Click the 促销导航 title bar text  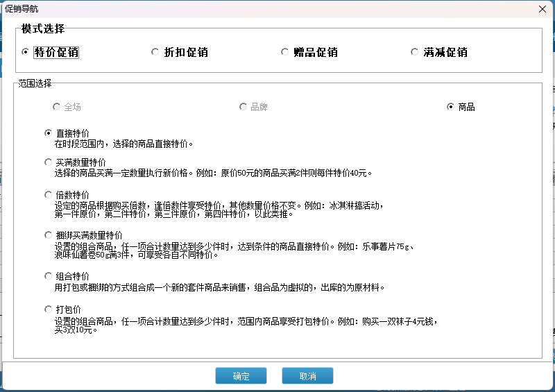pyautogui.click(x=23, y=8)
